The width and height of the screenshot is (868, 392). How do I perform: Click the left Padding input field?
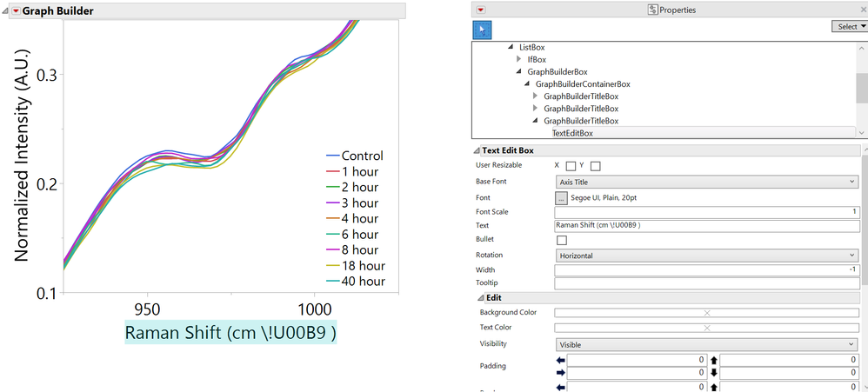tap(637, 360)
